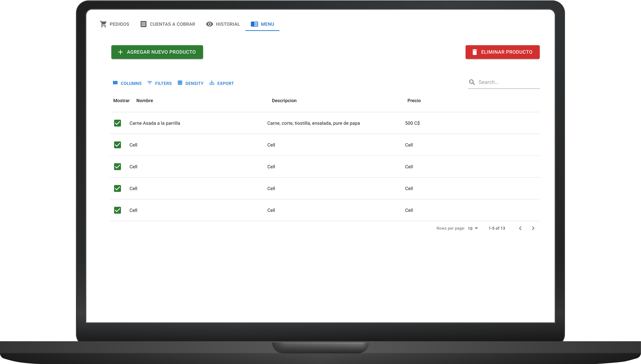This screenshot has height=364, width=641.
Task: Click the open book Menu icon
Action: (x=254, y=24)
